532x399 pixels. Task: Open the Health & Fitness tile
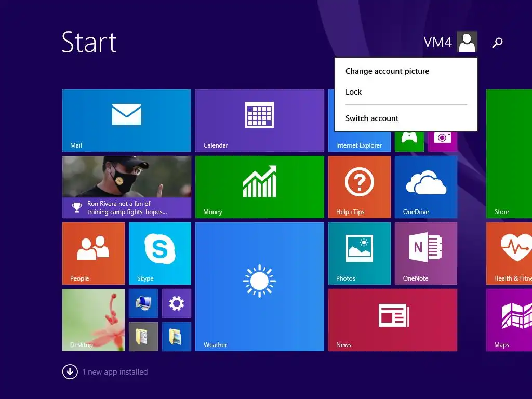(509, 254)
